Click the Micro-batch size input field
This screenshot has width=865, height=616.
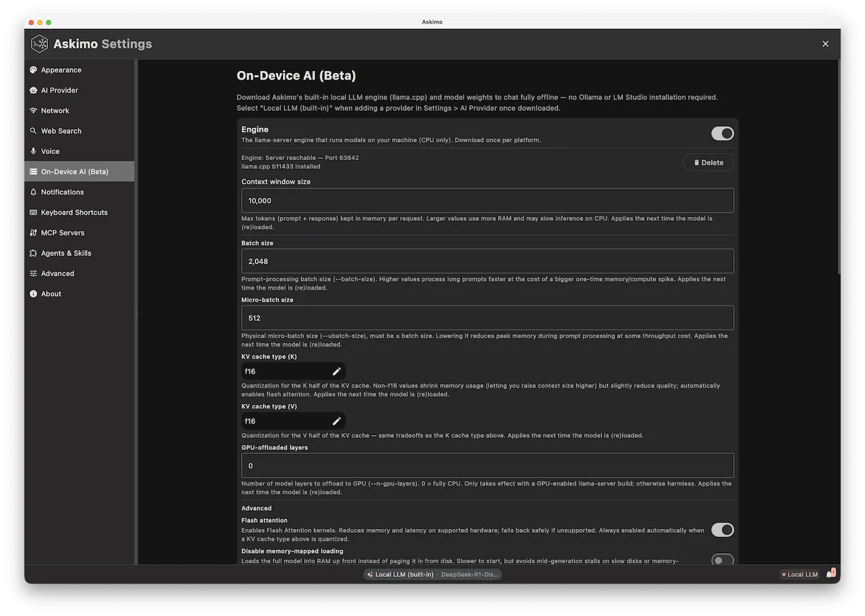point(487,318)
